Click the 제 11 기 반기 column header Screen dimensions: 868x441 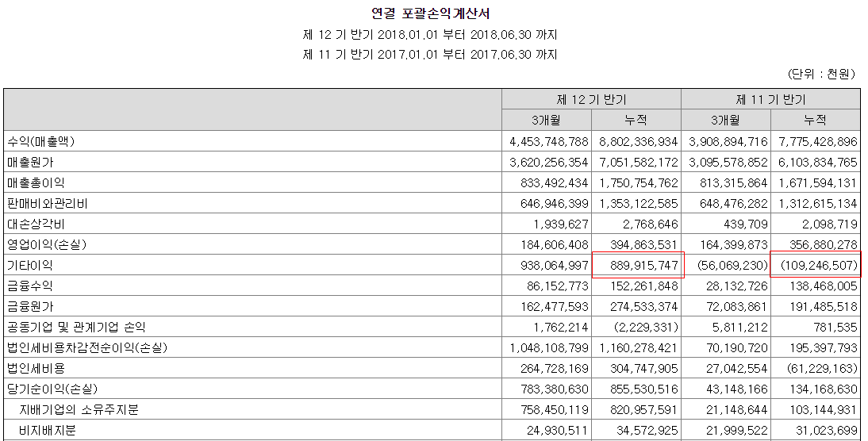(x=770, y=100)
